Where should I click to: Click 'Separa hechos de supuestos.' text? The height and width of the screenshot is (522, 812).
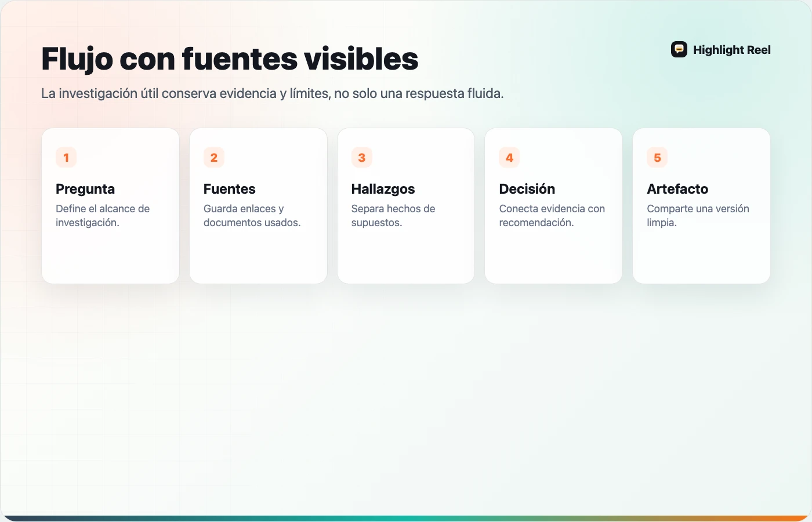pos(393,216)
